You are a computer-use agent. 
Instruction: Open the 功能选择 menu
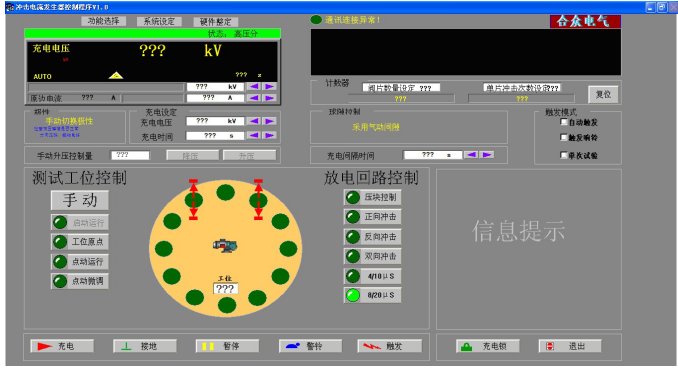pos(103,21)
